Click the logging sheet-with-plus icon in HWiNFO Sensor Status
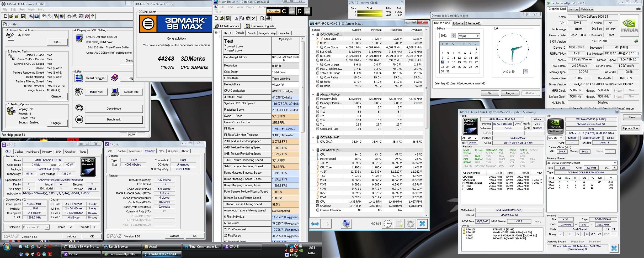Image resolution: width=644 pixels, height=258 pixels. [399, 224]
